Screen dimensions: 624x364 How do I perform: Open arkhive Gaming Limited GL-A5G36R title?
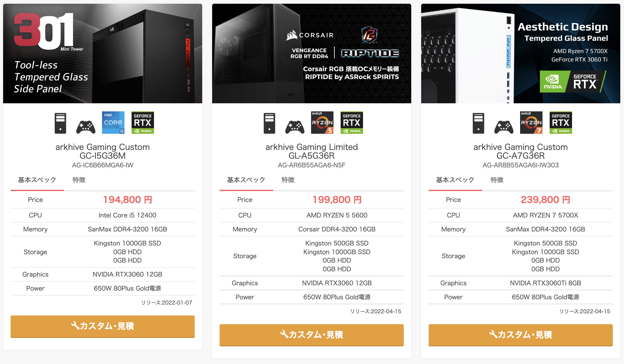click(x=312, y=151)
